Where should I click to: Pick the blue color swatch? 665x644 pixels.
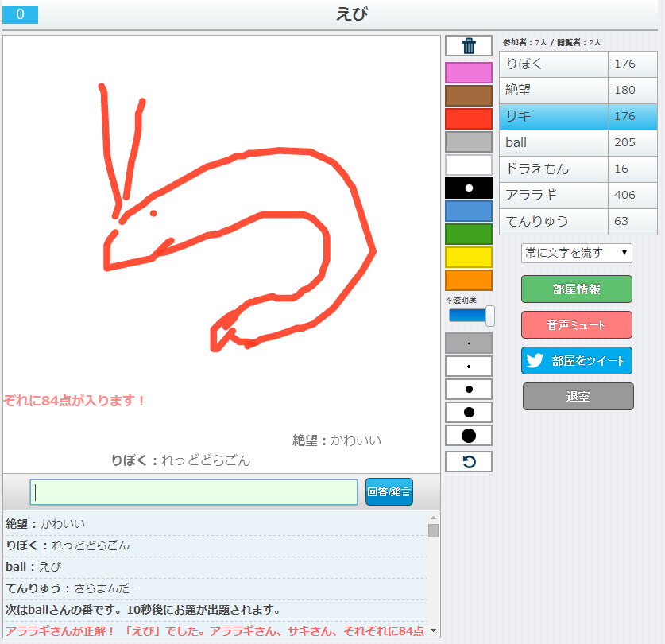pos(469,211)
